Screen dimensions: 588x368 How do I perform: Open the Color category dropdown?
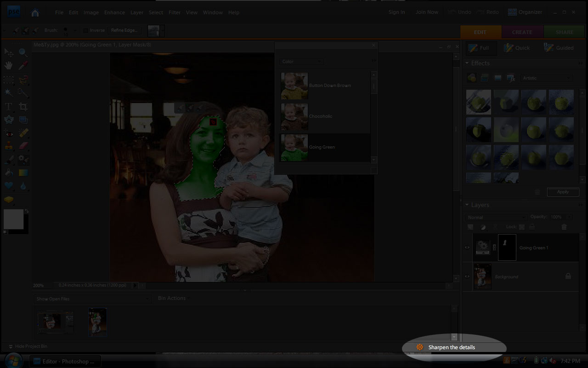click(302, 62)
